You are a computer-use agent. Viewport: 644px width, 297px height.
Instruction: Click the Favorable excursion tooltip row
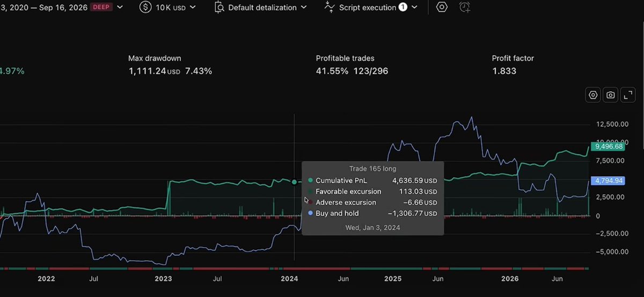pos(372,191)
